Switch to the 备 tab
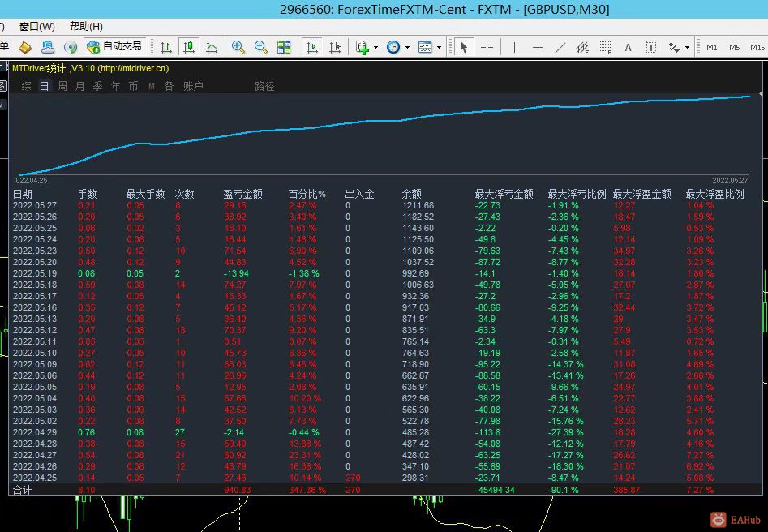 169,86
